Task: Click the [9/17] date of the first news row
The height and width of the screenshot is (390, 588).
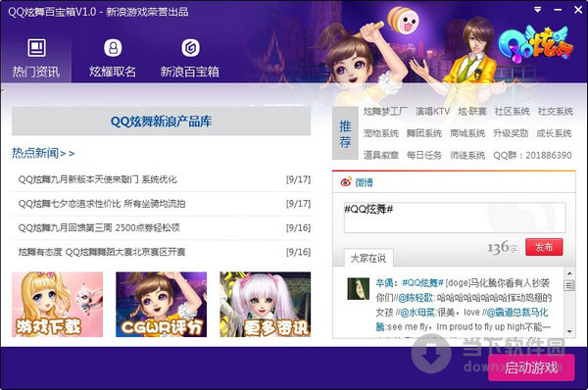Action: [298, 179]
